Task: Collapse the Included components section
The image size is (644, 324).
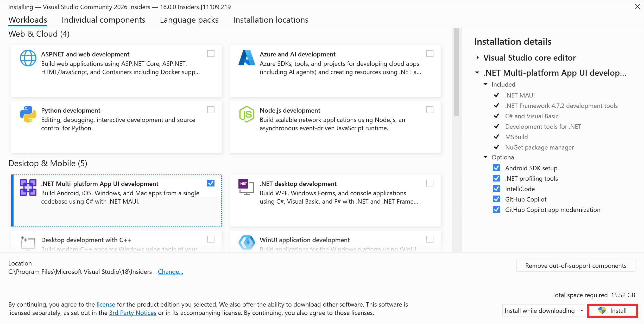Action: (x=485, y=84)
